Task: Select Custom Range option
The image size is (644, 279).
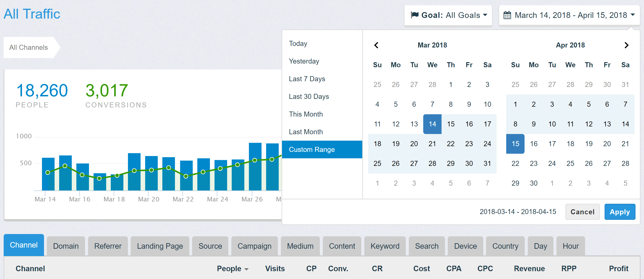Action: point(312,149)
